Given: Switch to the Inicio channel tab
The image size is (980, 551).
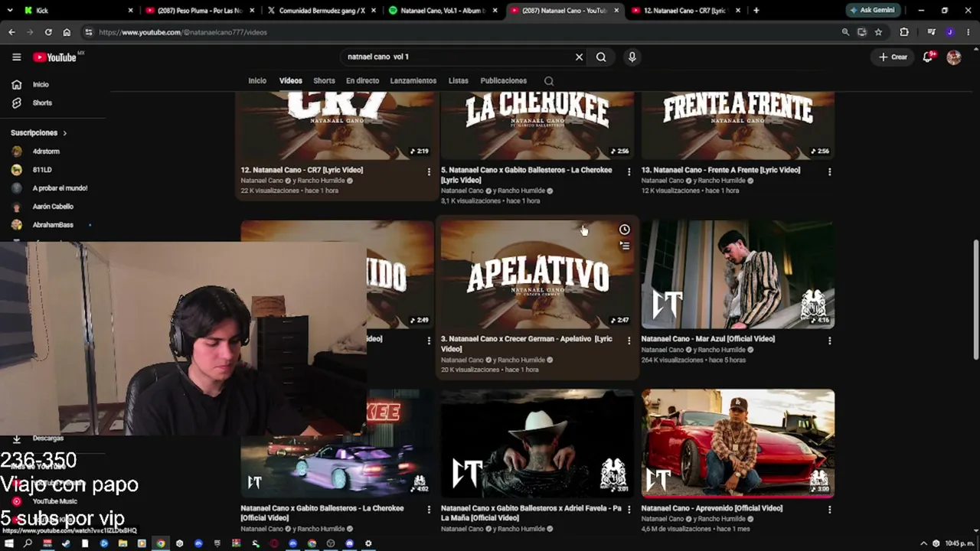Looking at the screenshot, I should coord(257,80).
